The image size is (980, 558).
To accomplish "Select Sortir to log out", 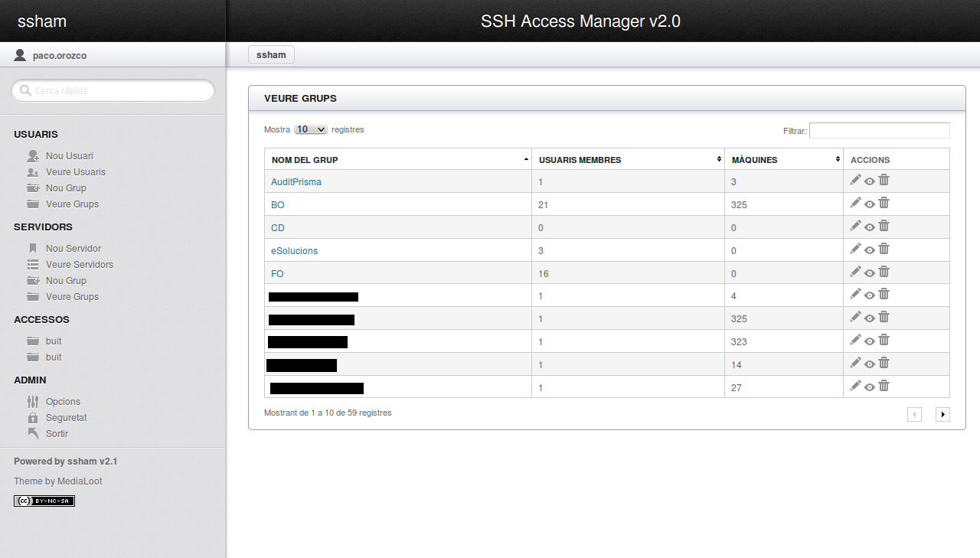I will click(x=58, y=433).
